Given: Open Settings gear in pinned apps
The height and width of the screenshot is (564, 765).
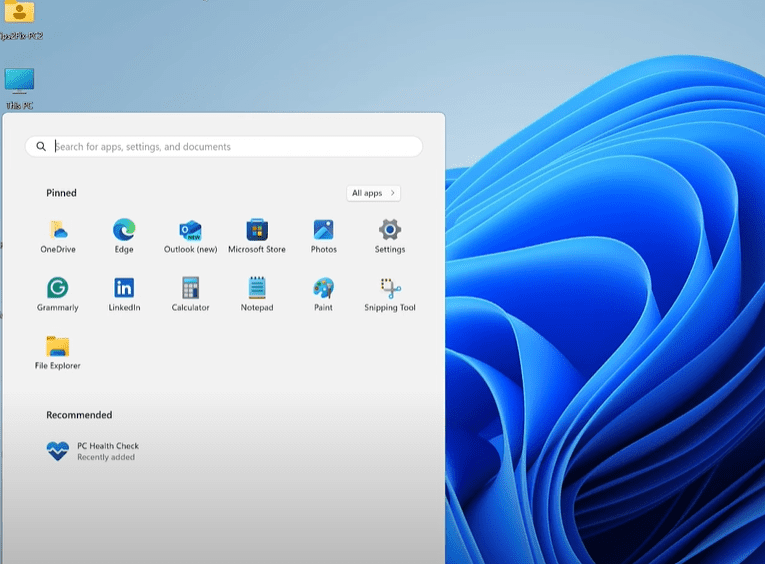Looking at the screenshot, I should 390,237.
